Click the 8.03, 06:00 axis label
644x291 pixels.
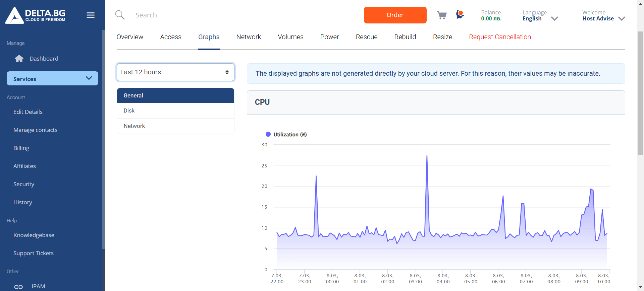click(498, 279)
